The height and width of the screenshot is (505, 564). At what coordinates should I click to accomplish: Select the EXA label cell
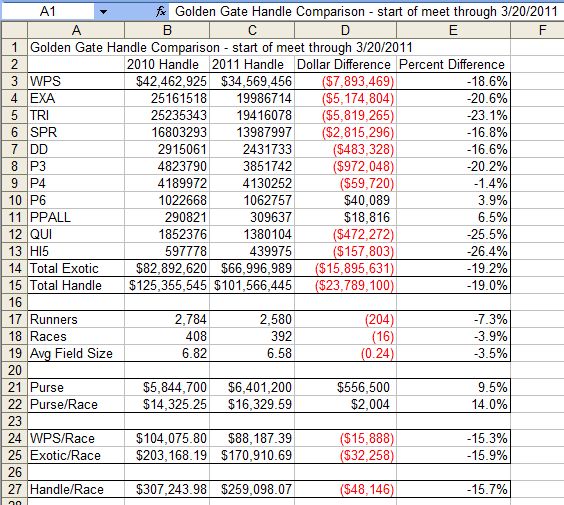[76, 98]
